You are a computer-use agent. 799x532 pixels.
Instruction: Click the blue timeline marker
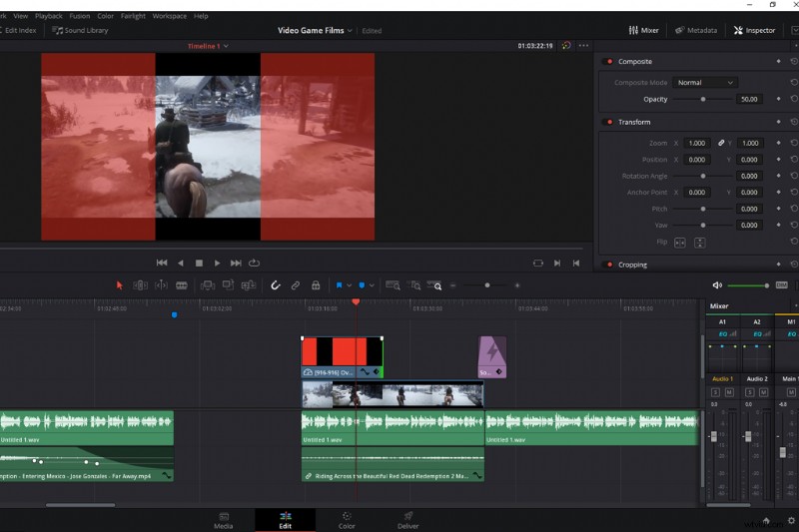(x=174, y=315)
